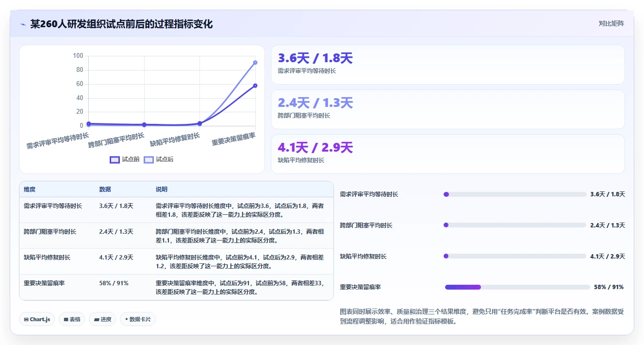Click the 维度 column header

click(x=30, y=190)
